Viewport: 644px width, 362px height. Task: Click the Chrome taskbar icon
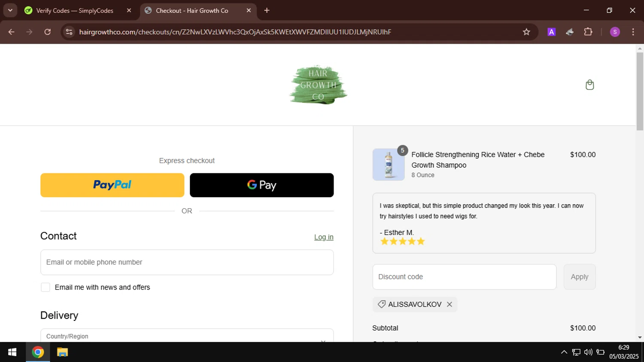pos(38,352)
